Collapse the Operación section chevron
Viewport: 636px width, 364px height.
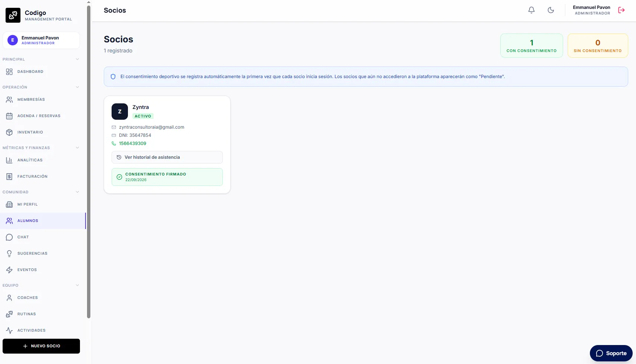[x=77, y=87]
